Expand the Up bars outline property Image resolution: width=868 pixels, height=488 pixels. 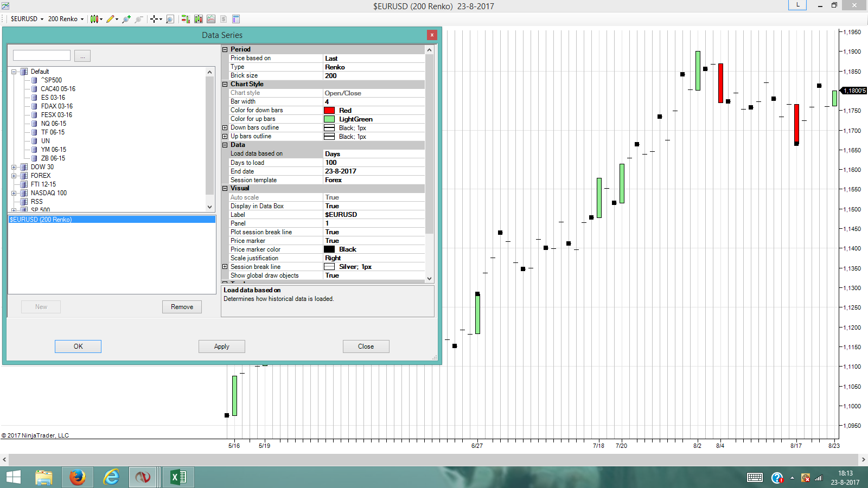point(225,137)
